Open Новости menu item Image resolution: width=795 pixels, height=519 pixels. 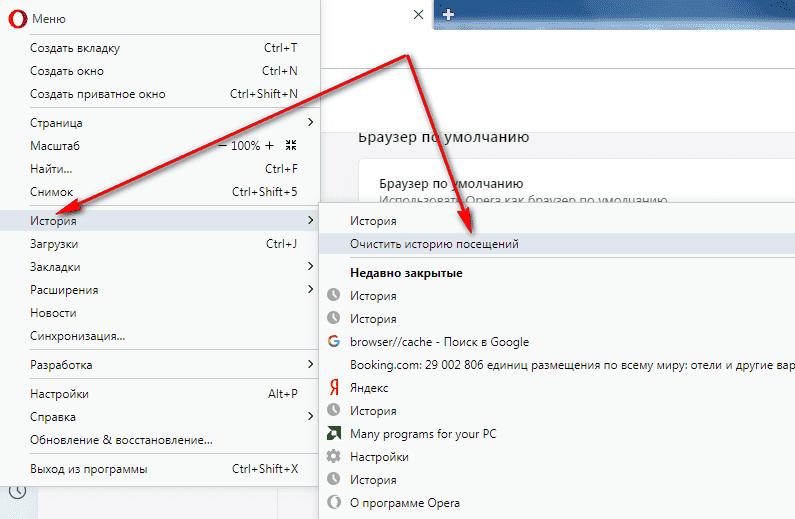coord(159,313)
